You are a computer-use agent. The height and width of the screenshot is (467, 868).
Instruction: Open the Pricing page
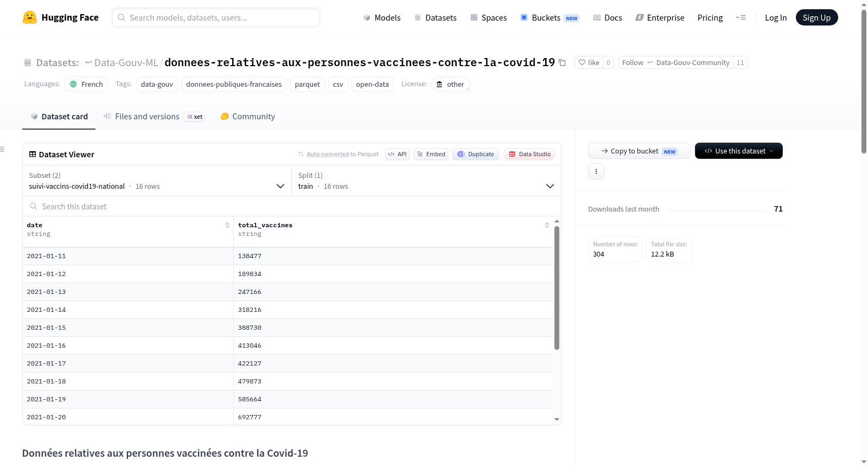[x=710, y=17]
